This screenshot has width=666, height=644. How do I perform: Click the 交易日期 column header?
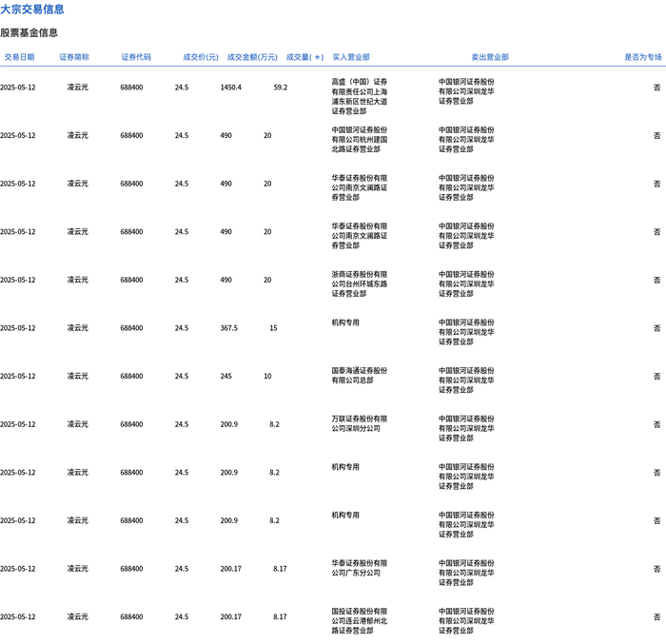[x=20, y=57]
